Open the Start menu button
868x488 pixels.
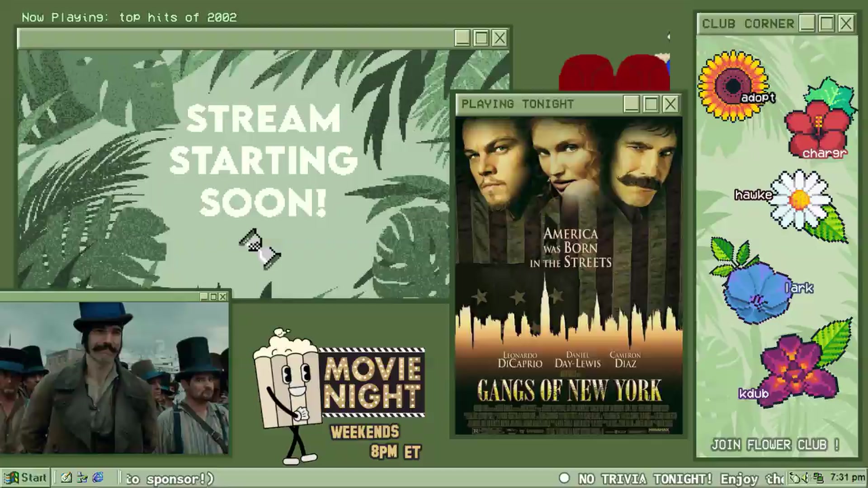click(25, 478)
